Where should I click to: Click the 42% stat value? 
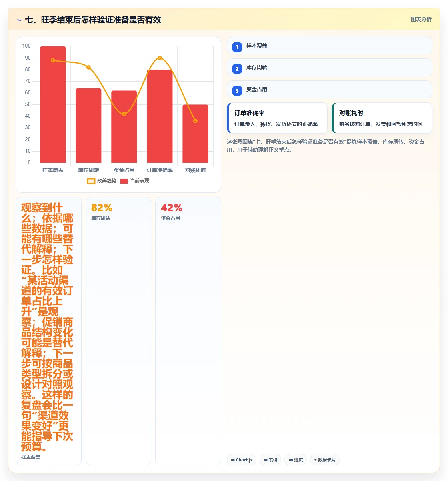pyautogui.click(x=172, y=208)
